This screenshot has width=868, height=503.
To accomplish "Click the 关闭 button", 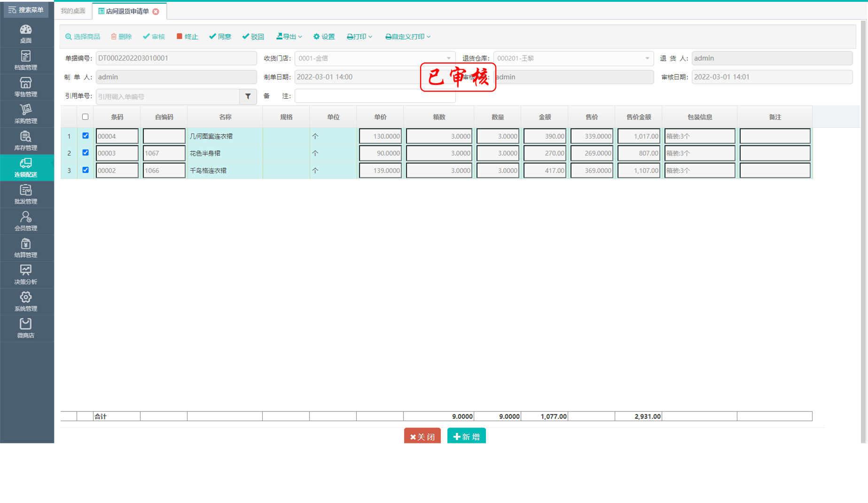I will coord(422,436).
